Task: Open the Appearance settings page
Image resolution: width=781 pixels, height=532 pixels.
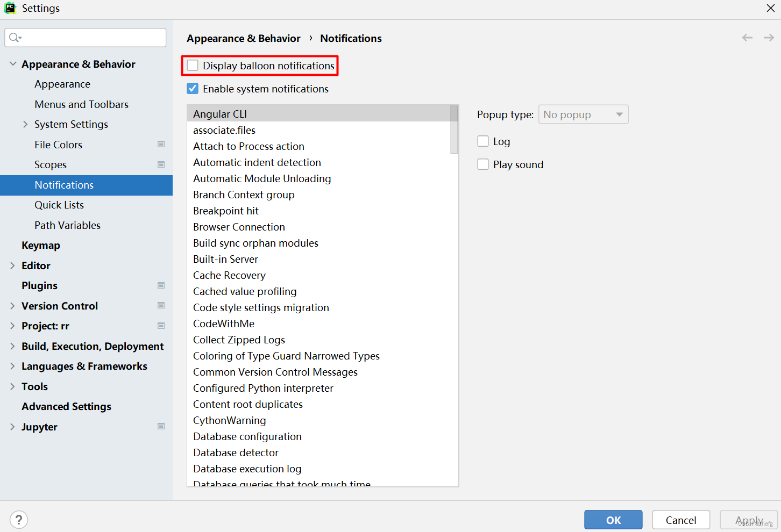Action: coord(62,84)
